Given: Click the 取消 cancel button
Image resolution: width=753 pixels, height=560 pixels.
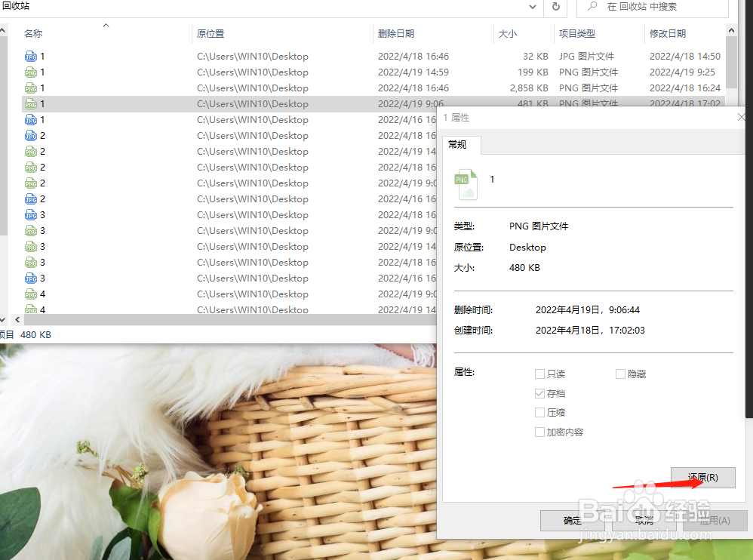Looking at the screenshot, I should pos(643,521).
